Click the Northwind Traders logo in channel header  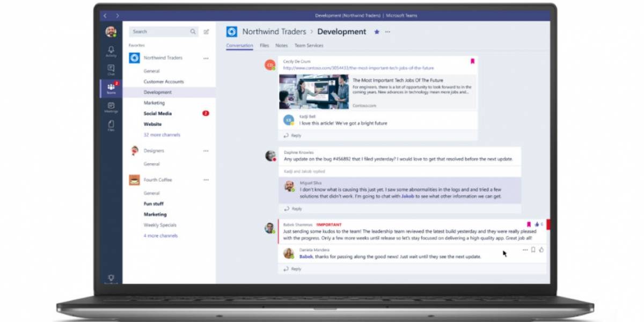(231, 32)
